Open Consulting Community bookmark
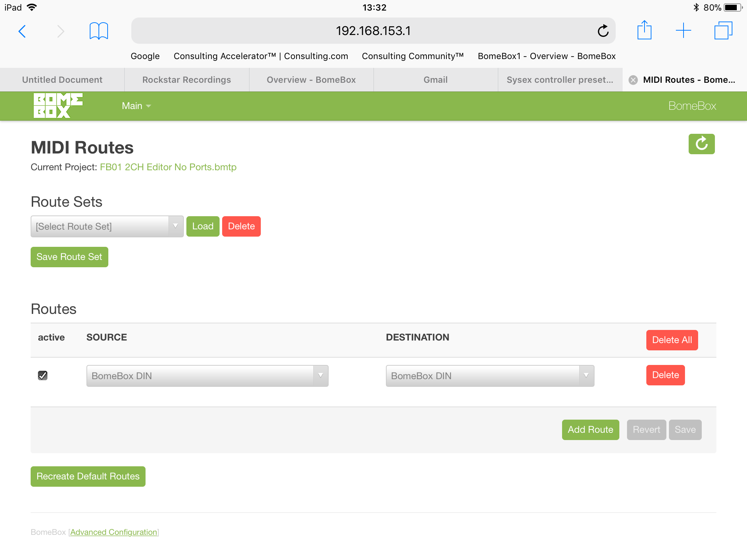Screen dimensions: 747x560 (x=413, y=56)
